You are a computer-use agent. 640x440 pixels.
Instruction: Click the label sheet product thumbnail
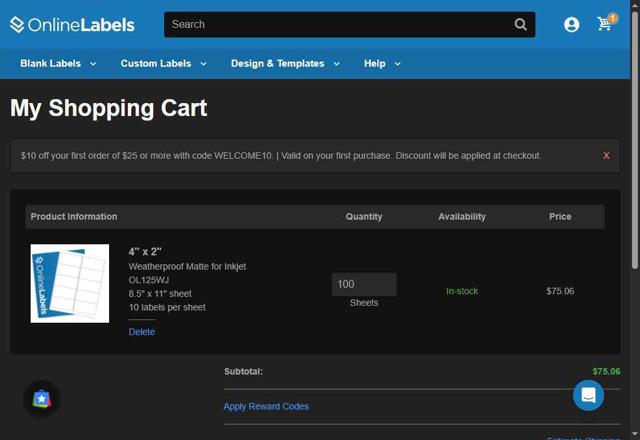70,283
